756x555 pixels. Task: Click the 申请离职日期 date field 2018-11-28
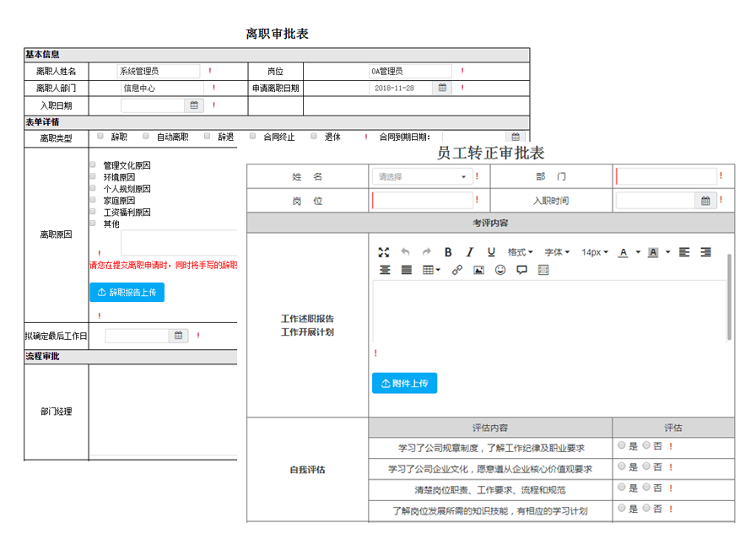tap(401, 88)
